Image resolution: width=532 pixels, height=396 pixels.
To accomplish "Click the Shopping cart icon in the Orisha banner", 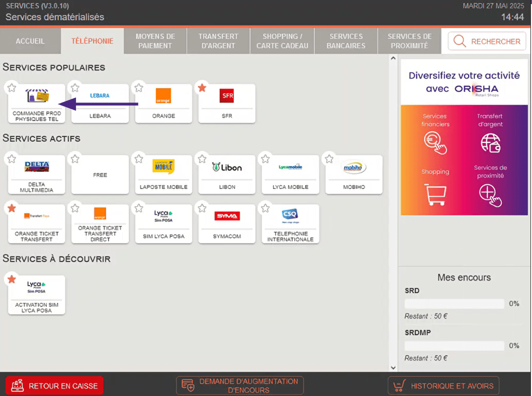I will tap(435, 194).
